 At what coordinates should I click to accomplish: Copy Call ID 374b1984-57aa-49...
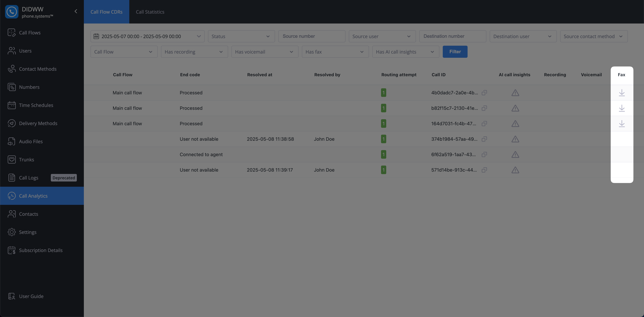(484, 139)
